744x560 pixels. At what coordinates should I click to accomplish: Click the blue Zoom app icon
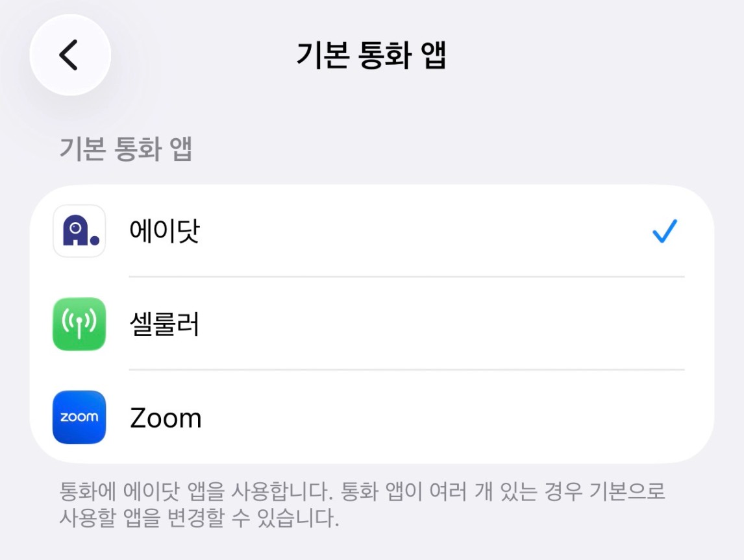click(x=79, y=417)
